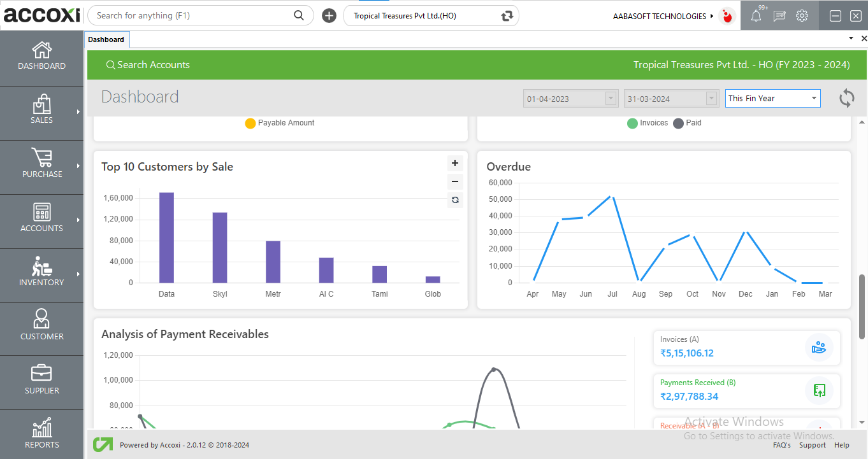The width and height of the screenshot is (868, 459).
Task: Open the notifications bell with 99+ alerts
Action: [756, 15]
